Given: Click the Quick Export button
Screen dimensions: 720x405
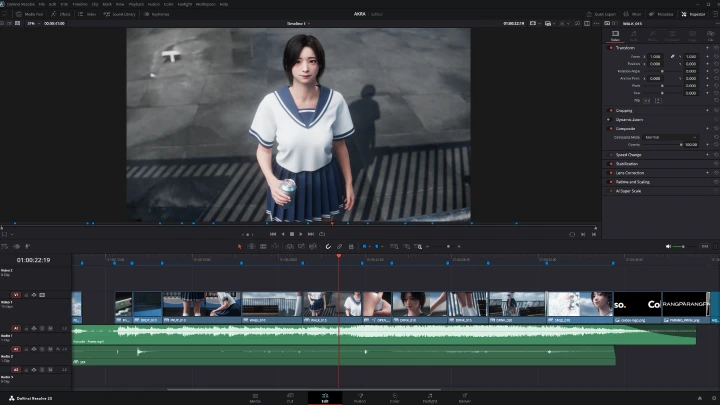Looking at the screenshot, I should coord(601,14).
